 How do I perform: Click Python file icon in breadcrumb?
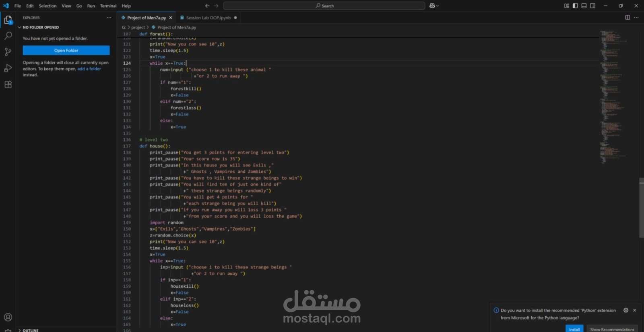coord(153,27)
